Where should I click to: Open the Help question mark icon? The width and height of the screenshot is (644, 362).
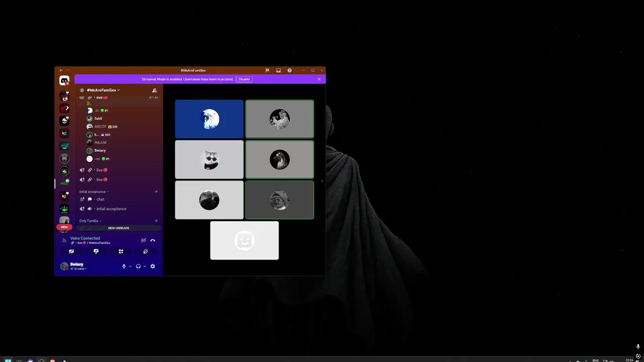[x=289, y=70]
